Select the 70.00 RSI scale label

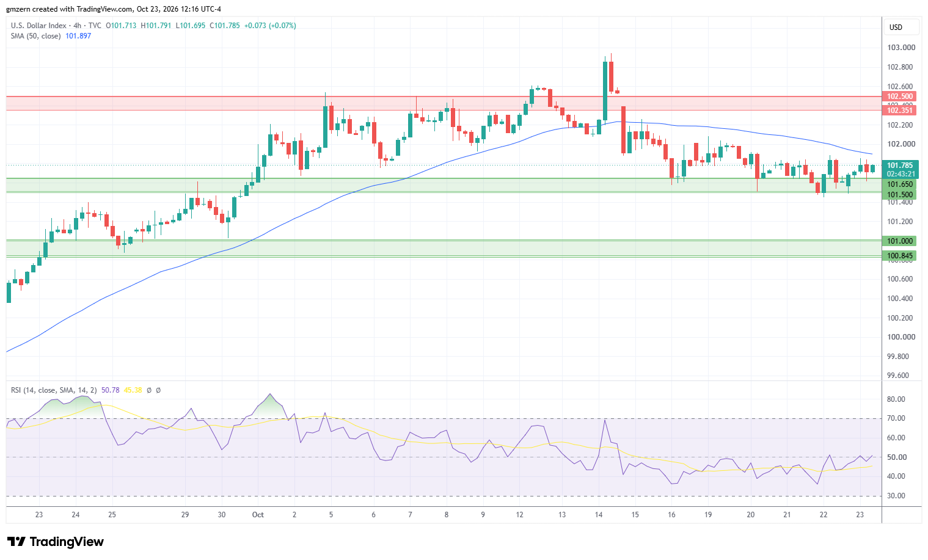coord(896,418)
